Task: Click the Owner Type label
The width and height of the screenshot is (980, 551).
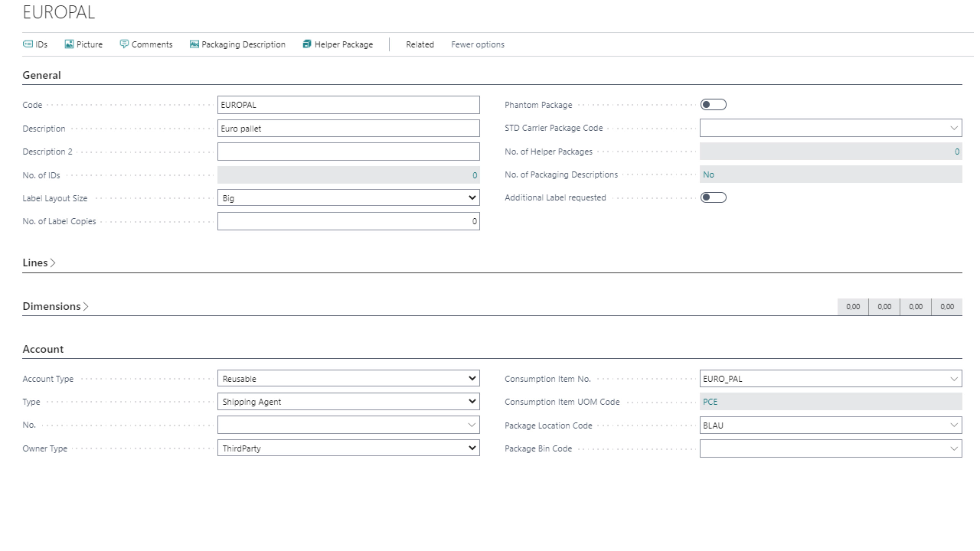Action: [x=45, y=448]
